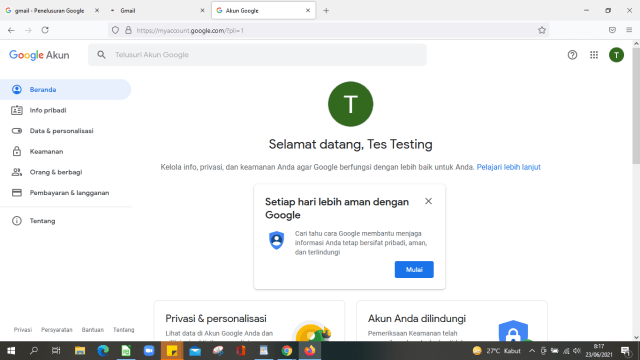Click the large T profile picture
Screen dimensions: 640x360
pyautogui.click(x=350, y=104)
